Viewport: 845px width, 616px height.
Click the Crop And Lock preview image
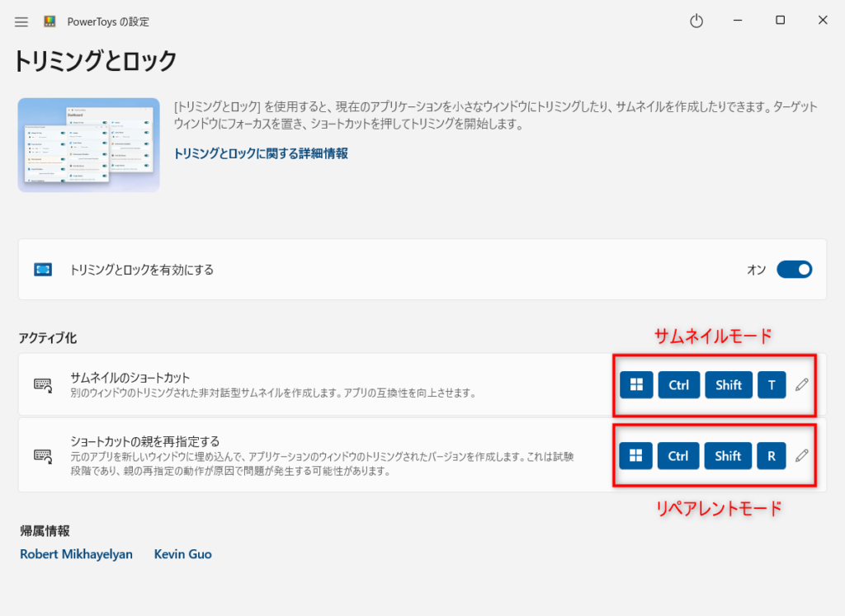coord(89,145)
